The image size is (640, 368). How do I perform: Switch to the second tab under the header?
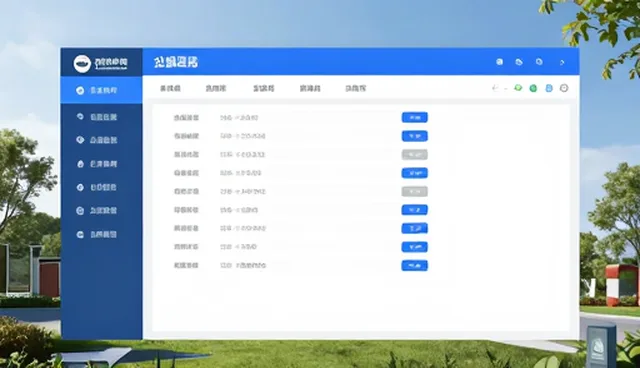[x=216, y=88]
